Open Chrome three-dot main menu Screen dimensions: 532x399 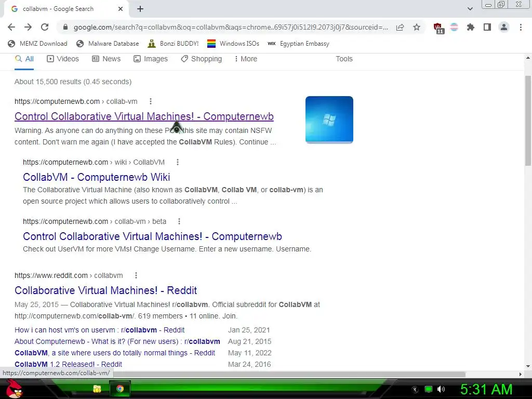coord(521,27)
